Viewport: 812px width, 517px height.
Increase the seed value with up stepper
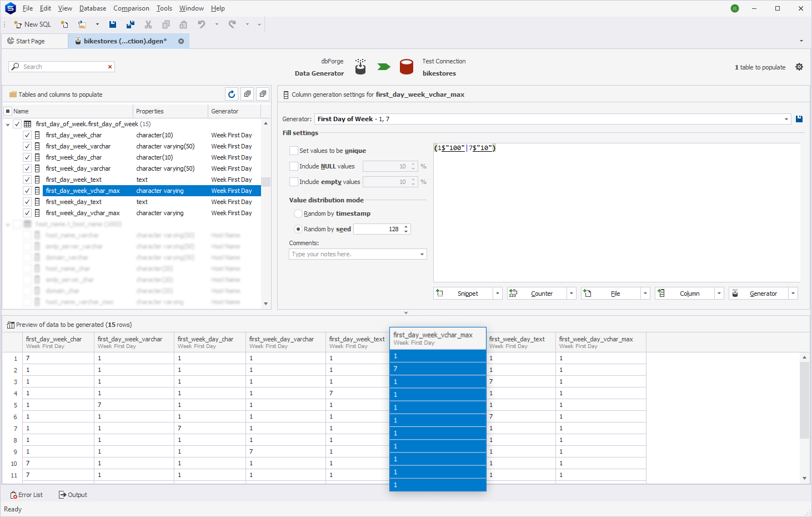(407, 227)
